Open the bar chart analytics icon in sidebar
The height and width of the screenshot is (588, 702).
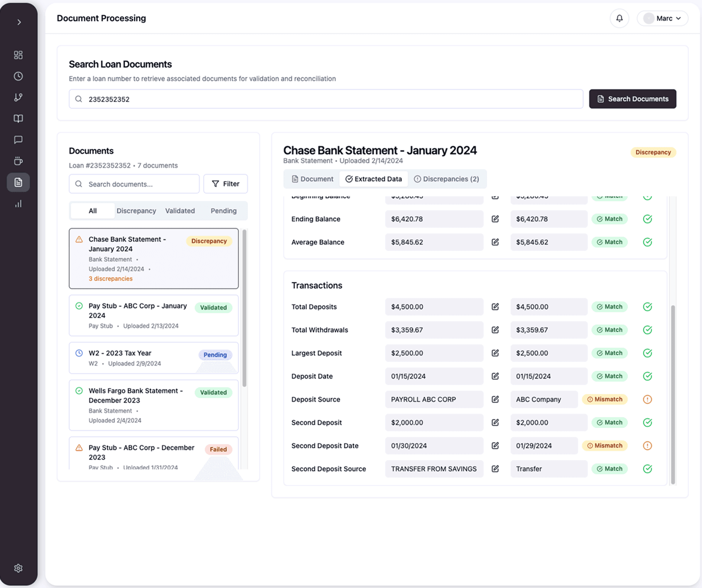point(18,204)
